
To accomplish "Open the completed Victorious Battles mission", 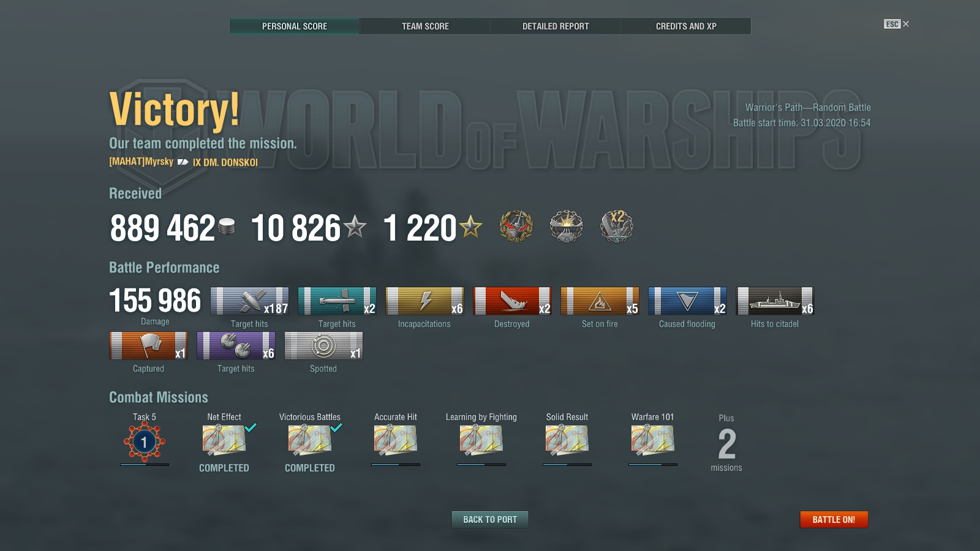I will tap(310, 441).
